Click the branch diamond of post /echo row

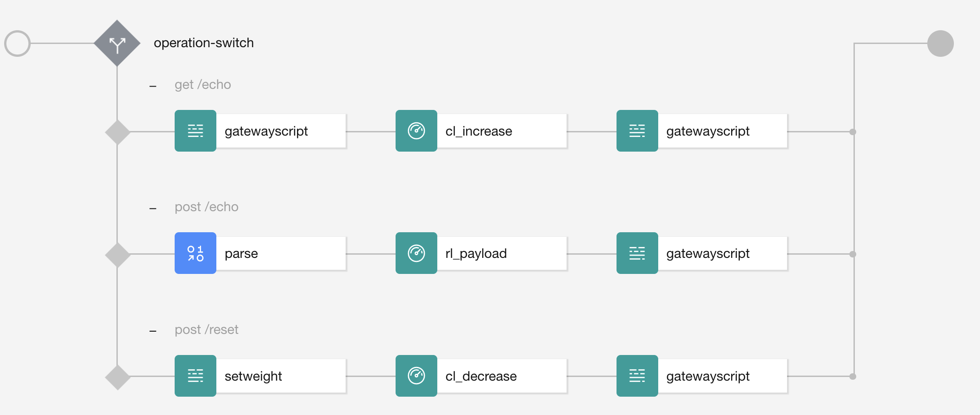118,254
